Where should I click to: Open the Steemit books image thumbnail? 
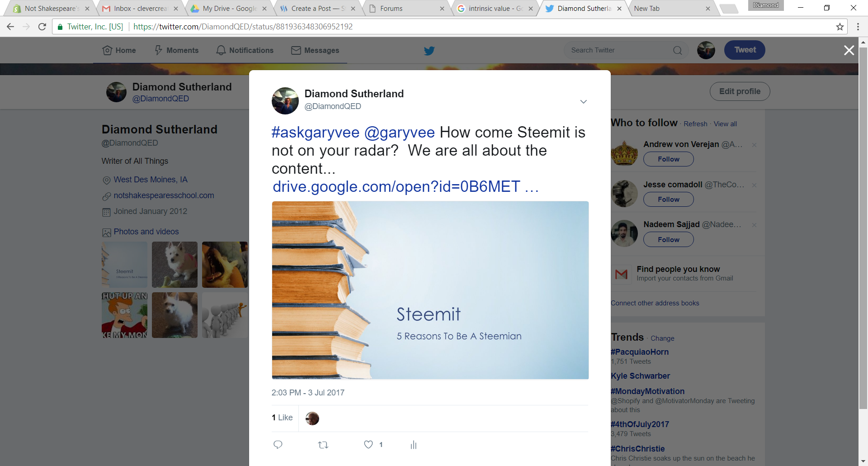(x=125, y=265)
